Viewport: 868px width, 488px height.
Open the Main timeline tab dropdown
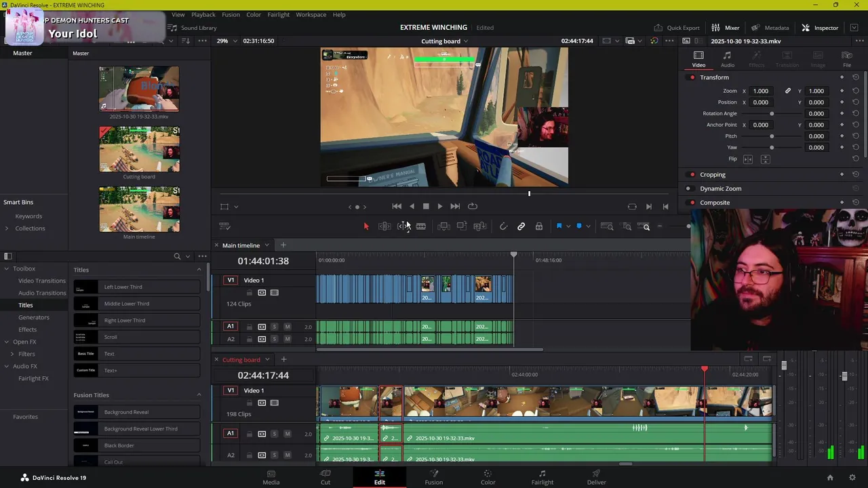pos(267,245)
